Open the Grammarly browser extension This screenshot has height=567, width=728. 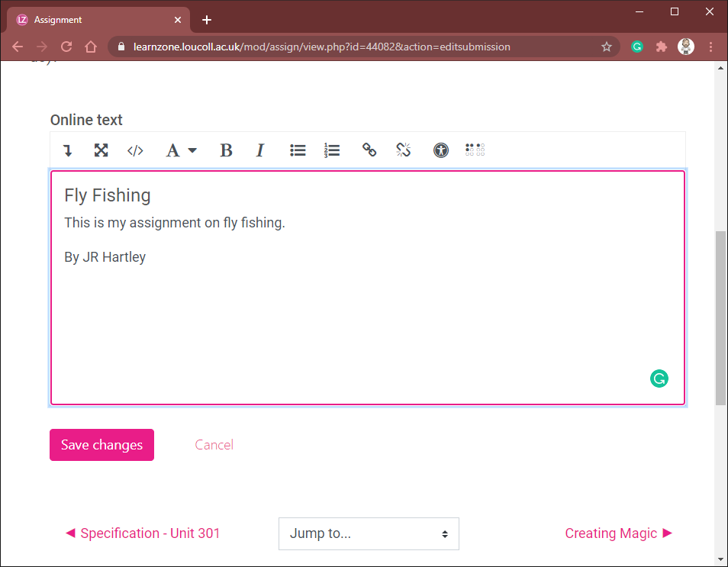[637, 47]
